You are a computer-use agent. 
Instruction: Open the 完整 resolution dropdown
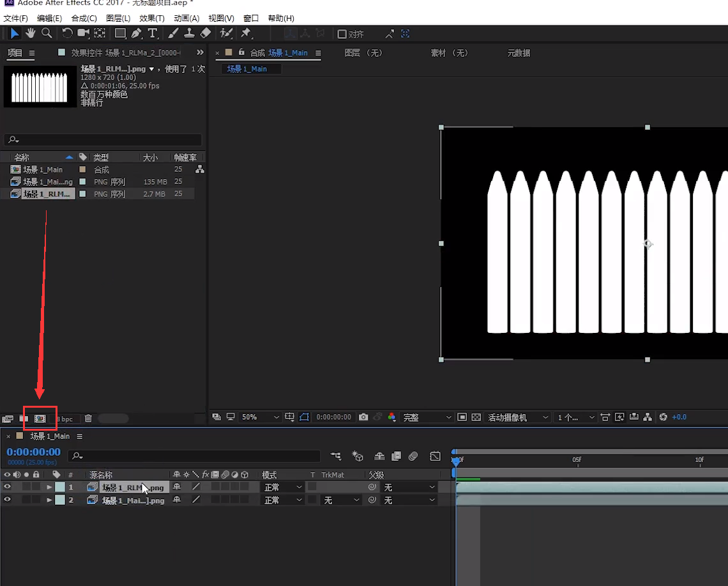tap(427, 417)
